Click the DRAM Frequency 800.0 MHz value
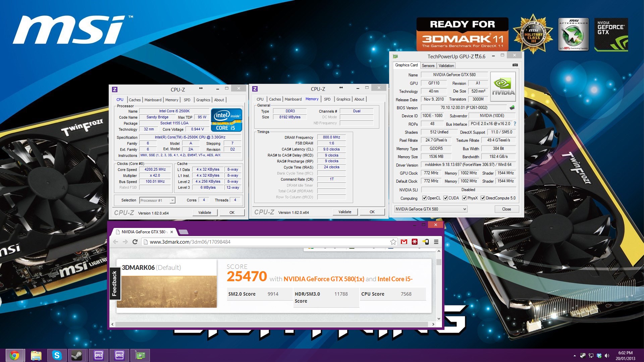The width and height of the screenshot is (644, 362). (331, 137)
